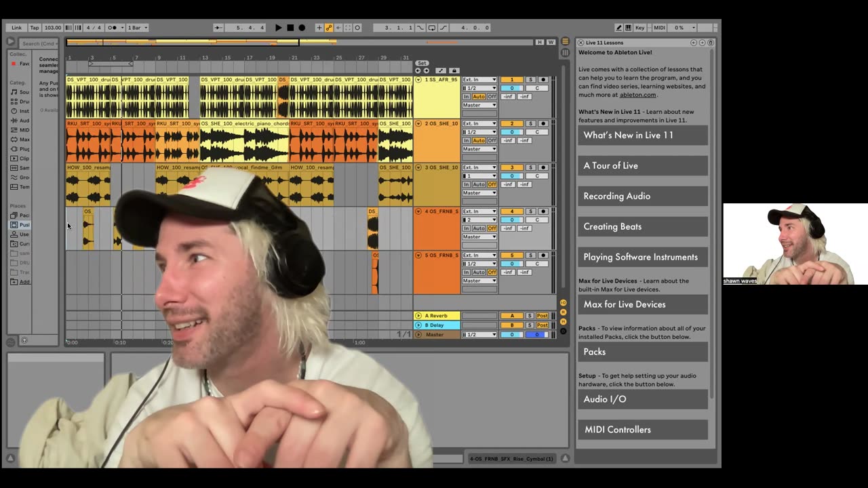Open track 1 Ext. In input dropdown
The width and height of the screenshot is (868, 488).
click(479, 80)
